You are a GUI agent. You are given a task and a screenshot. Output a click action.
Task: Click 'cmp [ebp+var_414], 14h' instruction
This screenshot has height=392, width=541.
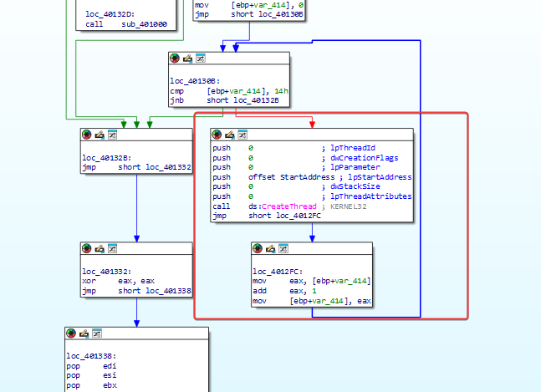click(x=229, y=91)
